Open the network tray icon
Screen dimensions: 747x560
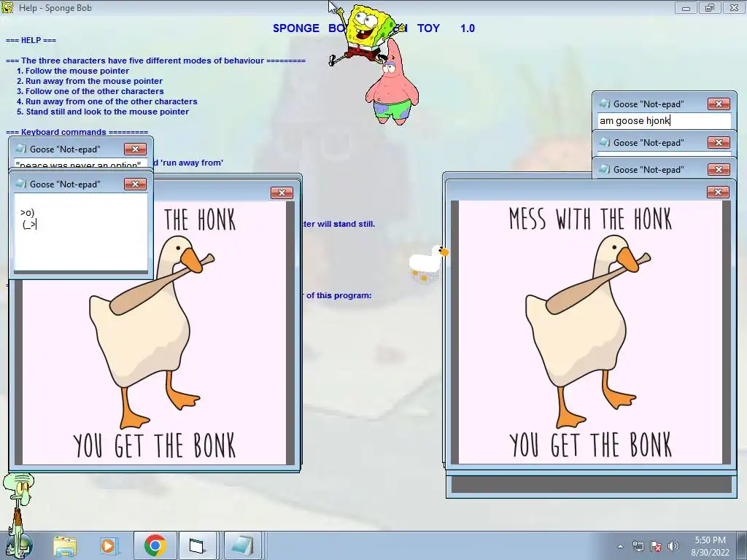[638, 546]
